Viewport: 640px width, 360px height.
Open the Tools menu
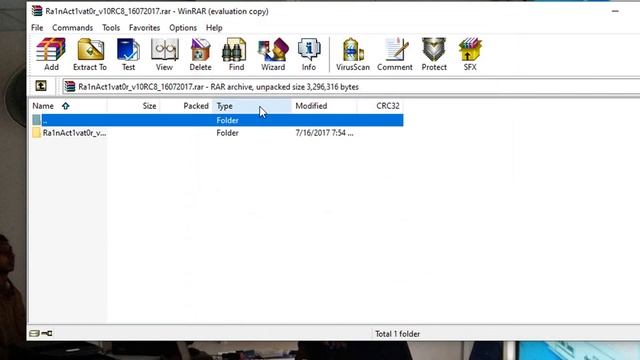111,28
